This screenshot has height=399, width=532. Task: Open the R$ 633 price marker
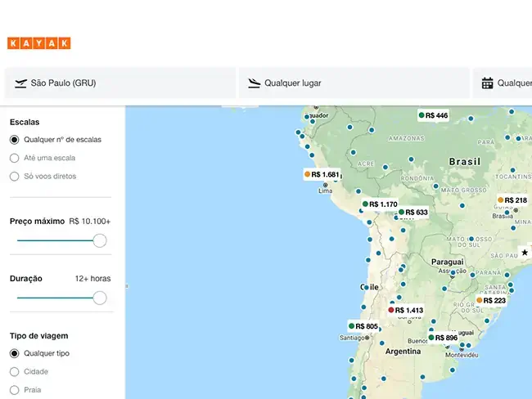pos(413,213)
